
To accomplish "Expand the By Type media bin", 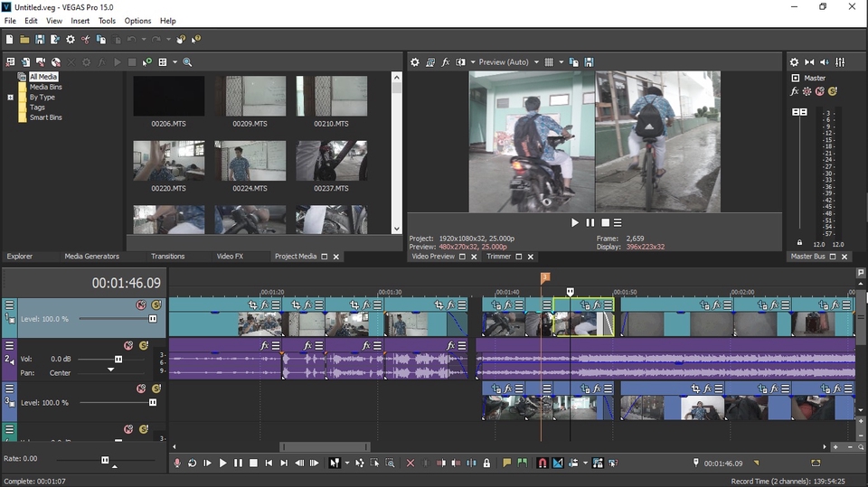I will click(10, 98).
